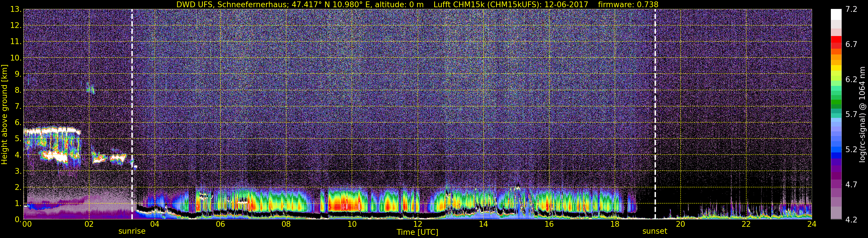868x238 pixels.
Task: Click the '00' time axis tick label
Action: (x=27, y=224)
